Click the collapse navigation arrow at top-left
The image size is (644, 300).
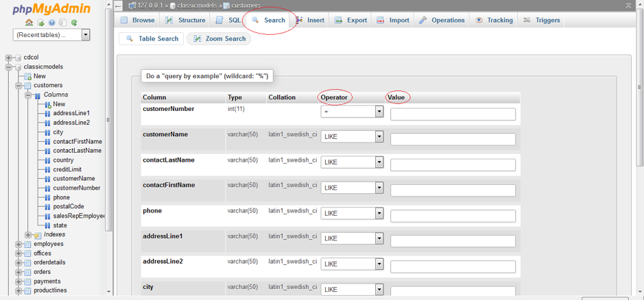(x=119, y=6)
